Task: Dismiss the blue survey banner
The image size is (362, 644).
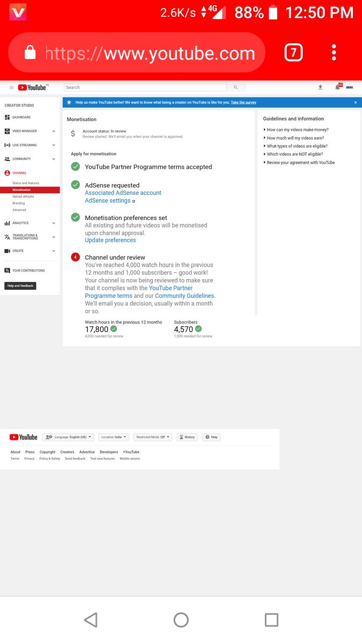Action: tap(355, 103)
